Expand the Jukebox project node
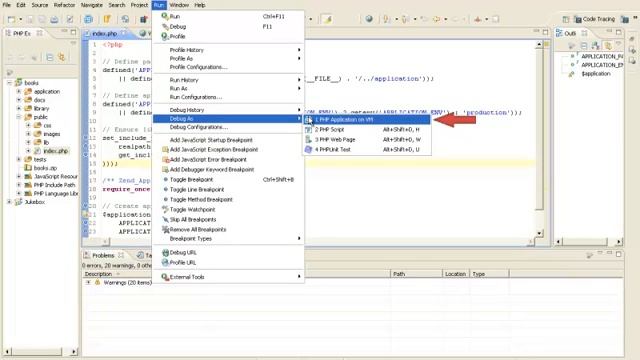This screenshot has width=640, height=360. click(9, 202)
